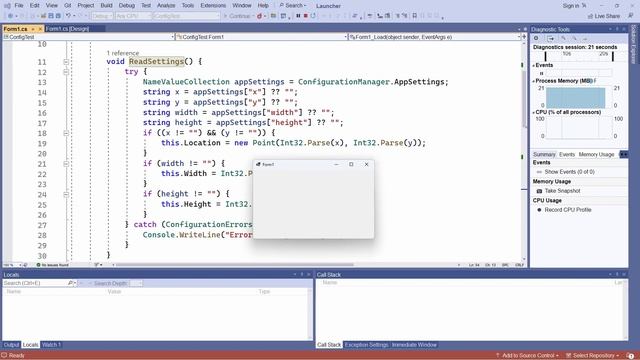Open the Immediate Window tab

tap(414, 345)
